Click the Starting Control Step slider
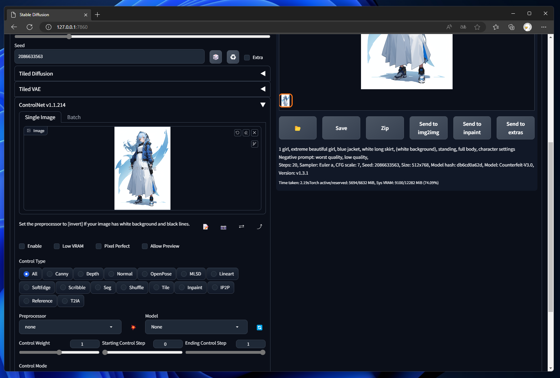 click(142, 352)
